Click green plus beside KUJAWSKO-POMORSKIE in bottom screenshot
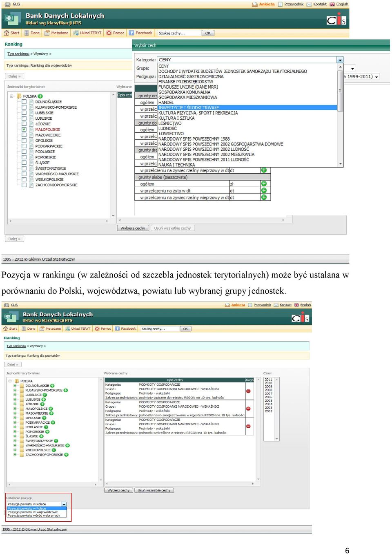Viewport: 392px width, 554px height. tap(66, 390)
